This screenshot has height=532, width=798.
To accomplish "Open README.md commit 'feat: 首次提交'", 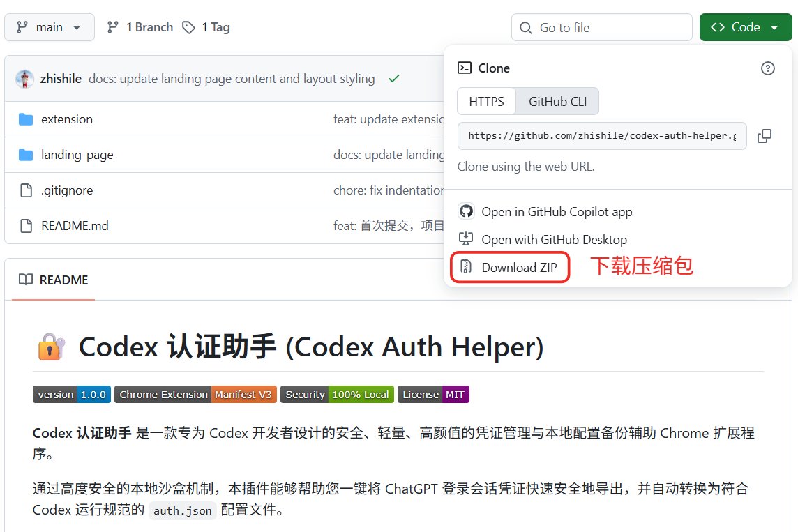I will tap(389, 226).
